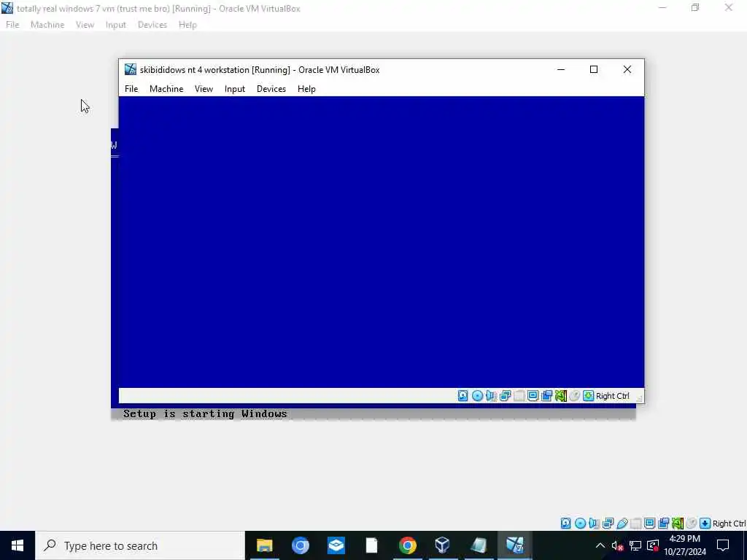Click optical disk icon in outer VM status bar
Viewport: 747px width, 560px height.
pos(580,524)
